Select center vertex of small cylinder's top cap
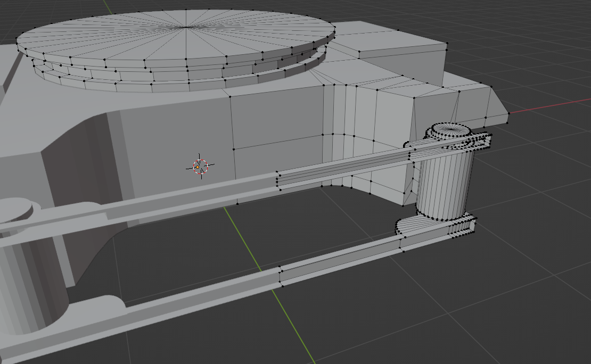The height and width of the screenshot is (364, 591). click(451, 129)
